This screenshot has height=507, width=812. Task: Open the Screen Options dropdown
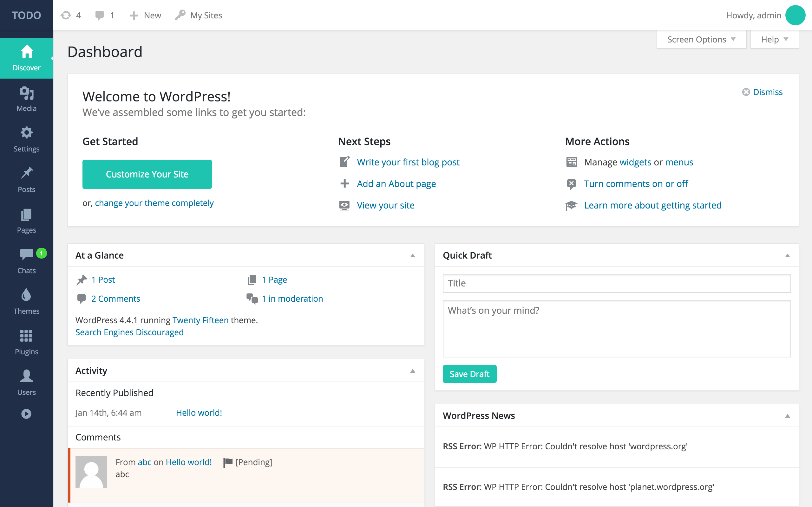click(701, 39)
